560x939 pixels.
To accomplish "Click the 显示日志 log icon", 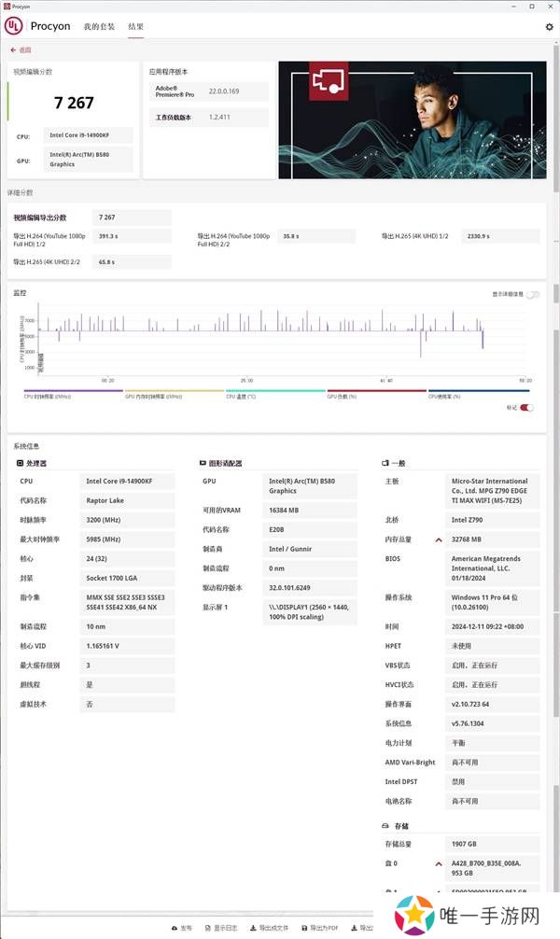I will (x=208, y=928).
